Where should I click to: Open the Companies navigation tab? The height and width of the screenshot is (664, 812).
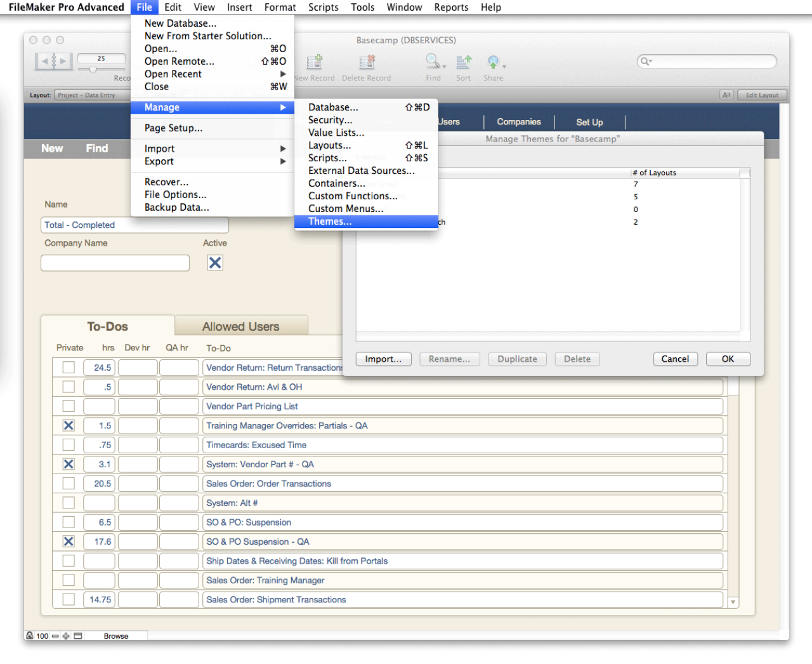click(x=519, y=122)
